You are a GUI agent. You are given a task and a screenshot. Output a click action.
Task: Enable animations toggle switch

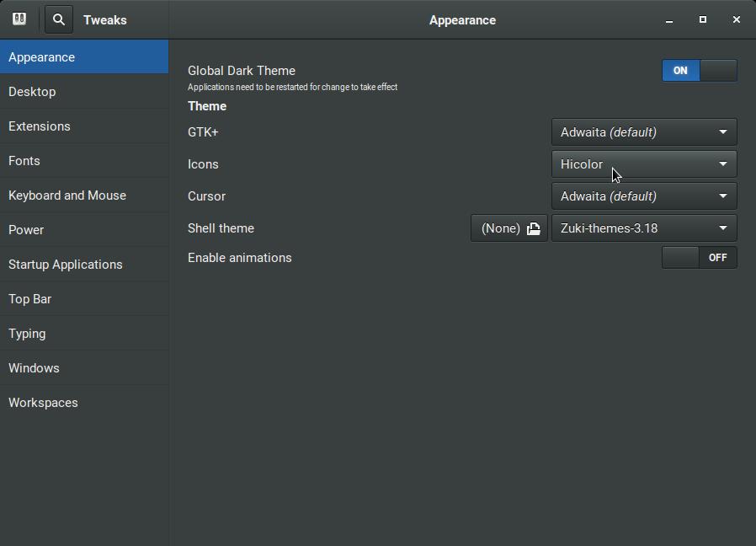(699, 258)
